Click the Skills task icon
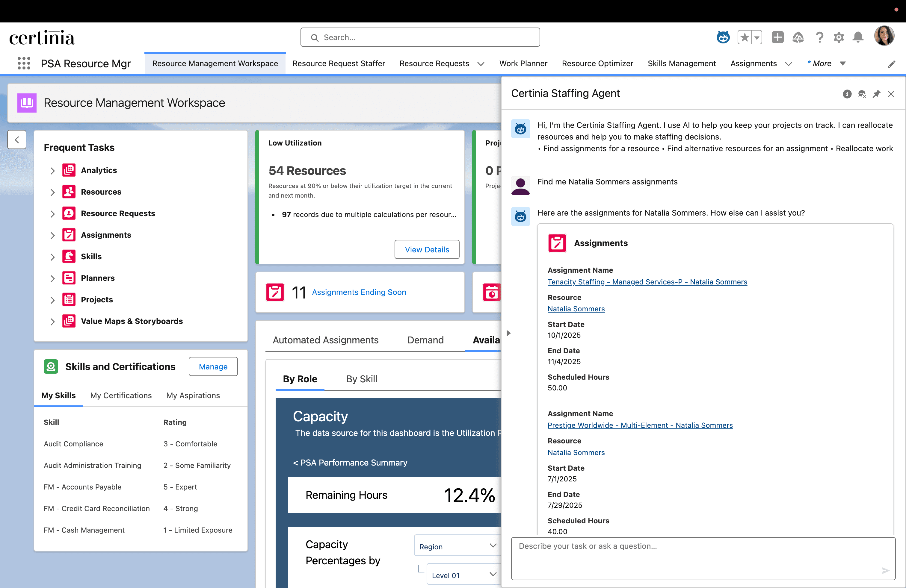This screenshot has height=588, width=906. click(x=69, y=256)
